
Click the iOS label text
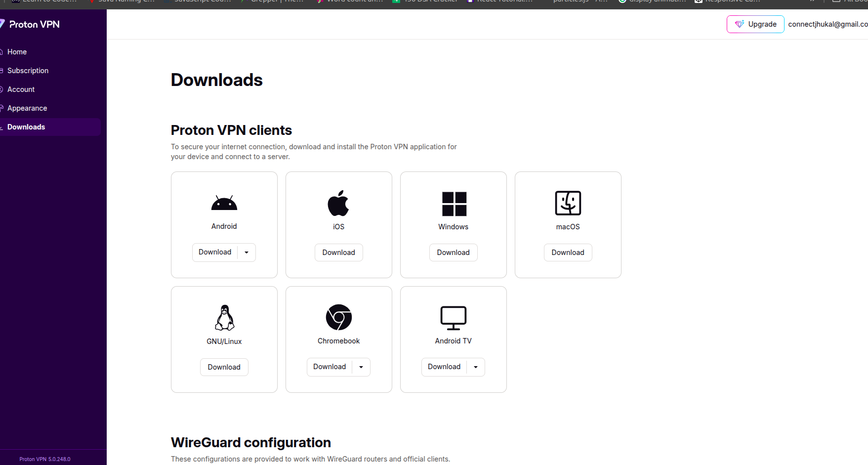[339, 227]
